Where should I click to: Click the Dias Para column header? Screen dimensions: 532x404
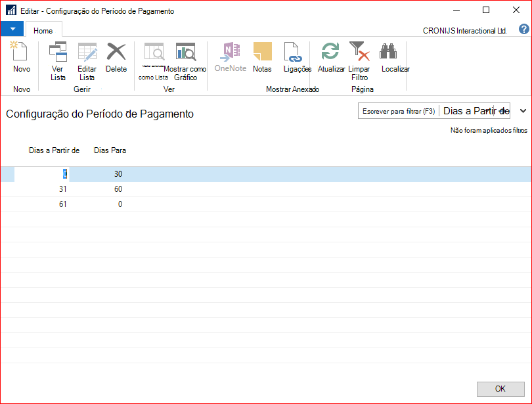coord(110,150)
